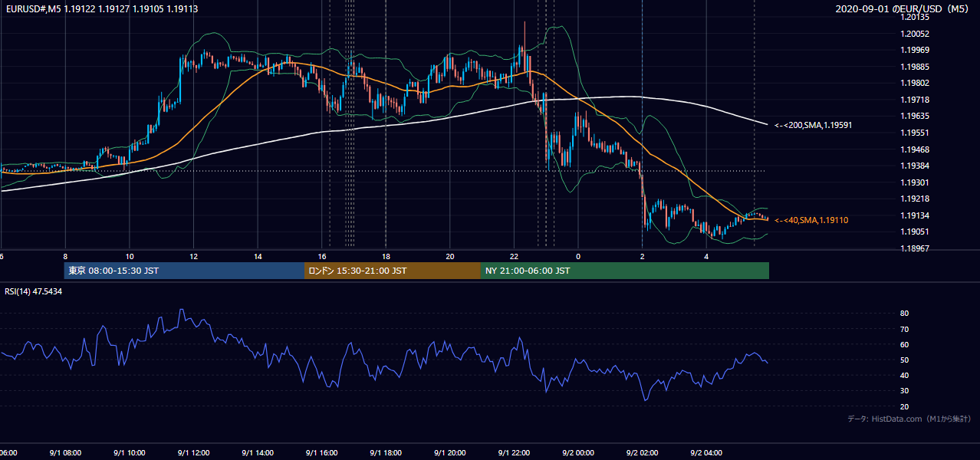Click price level 1.19134 on the price axis
The image size is (980, 460).
tap(915, 215)
